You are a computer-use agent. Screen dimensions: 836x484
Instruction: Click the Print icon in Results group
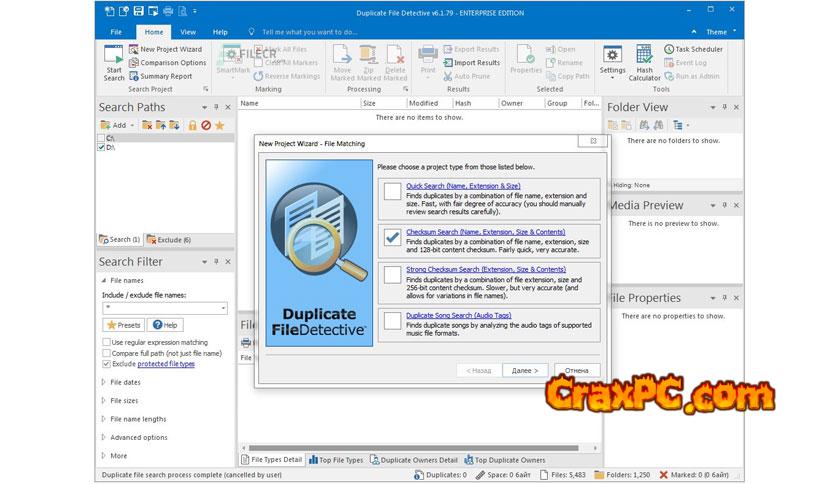click(x=427, y=58)
